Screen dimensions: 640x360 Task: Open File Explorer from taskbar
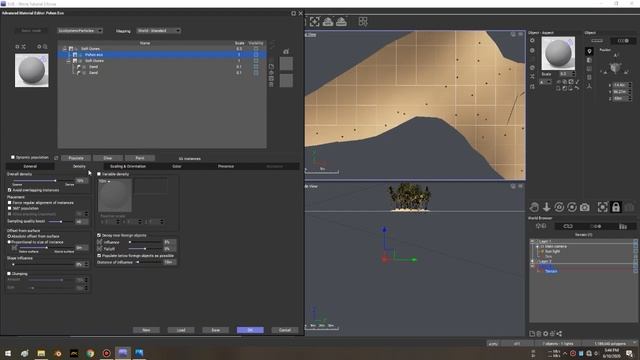(x=41, y=353)
